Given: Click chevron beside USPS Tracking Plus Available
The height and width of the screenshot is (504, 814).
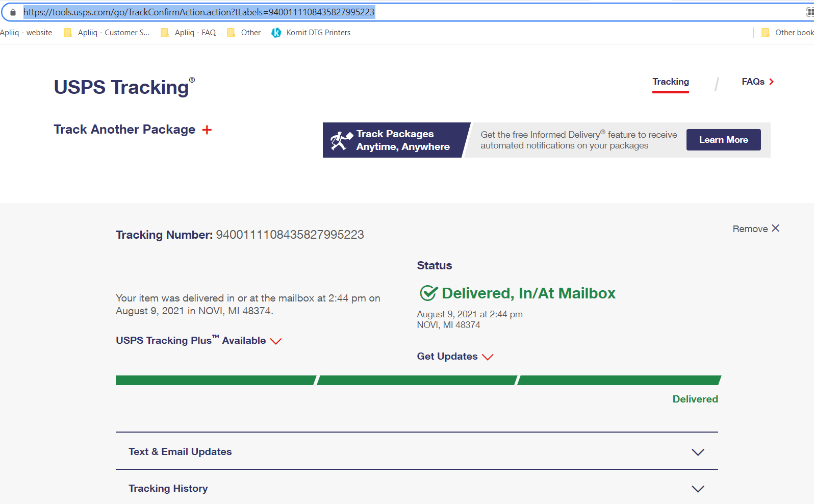Looking at the screenshot, I should (276, 341).
